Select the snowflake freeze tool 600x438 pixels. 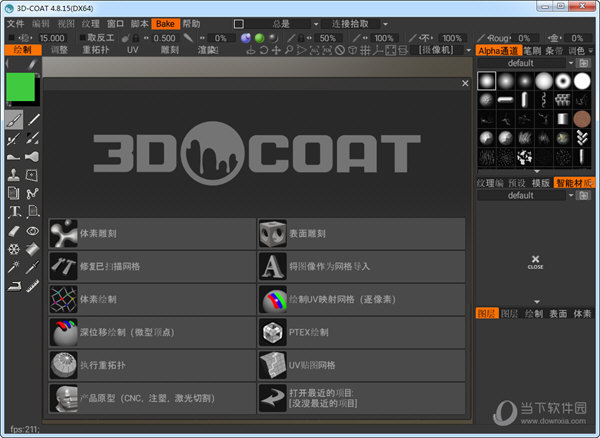[x=14, y=249]
